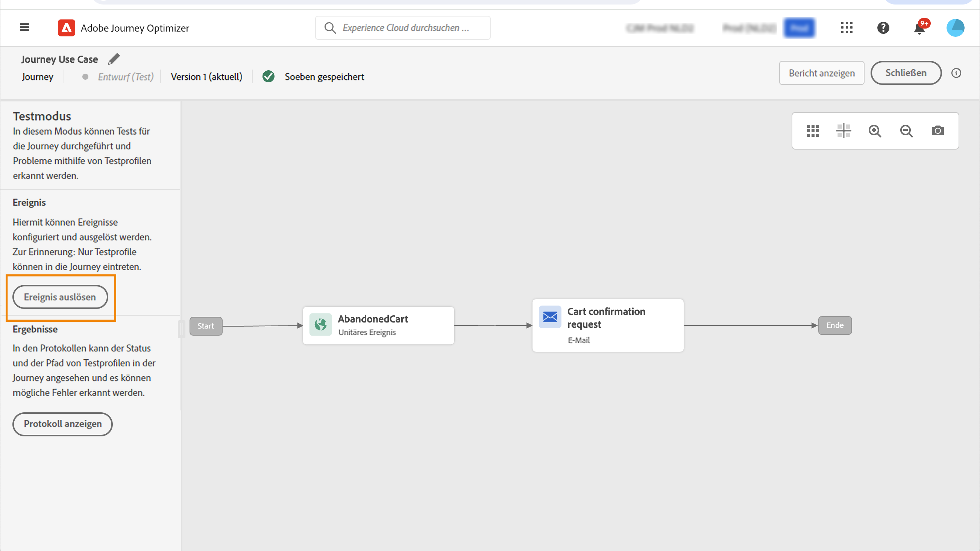Click Schließen to close the journey
The width and height of the screenshot is (980, 551).
click(x=906, y=73)
